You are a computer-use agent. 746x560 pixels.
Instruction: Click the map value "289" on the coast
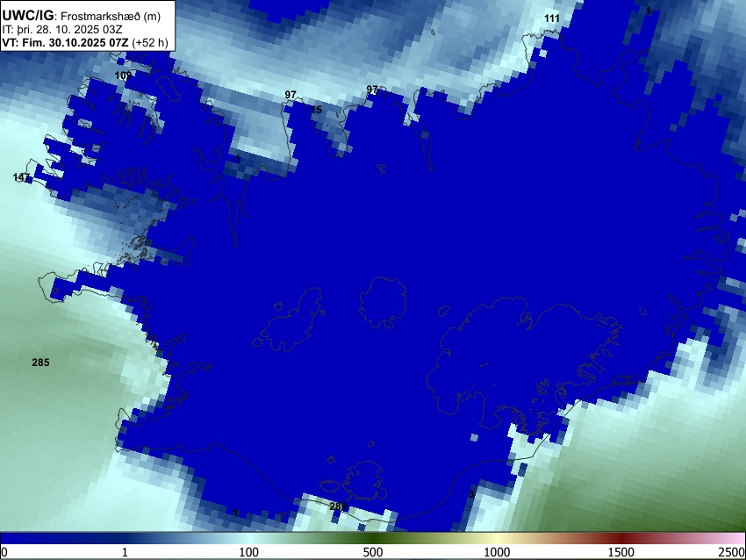(x=338, y=506)
